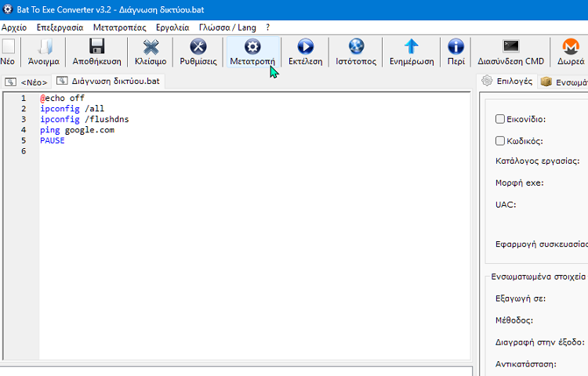Click the Εξαγωγή σε label
The width and height of the screenshot is (588, 376).
pos(521,298)
